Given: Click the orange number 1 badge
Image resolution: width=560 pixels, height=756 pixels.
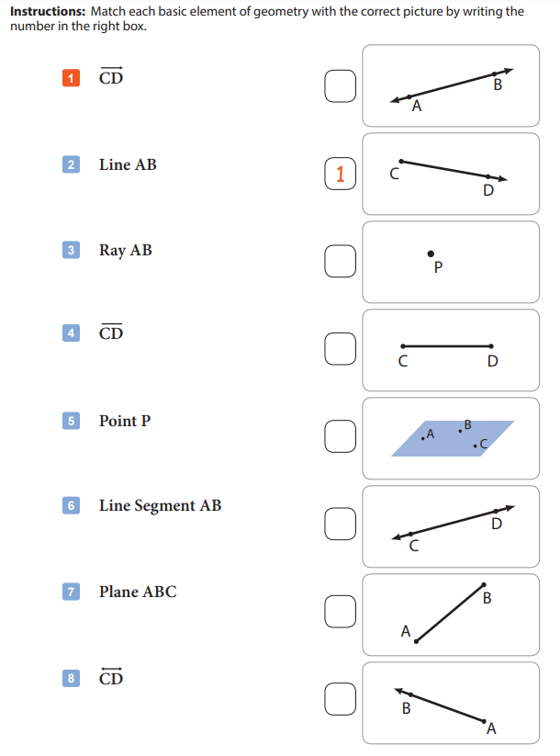Looking at the screenshot, I should (x=71, y=78).
